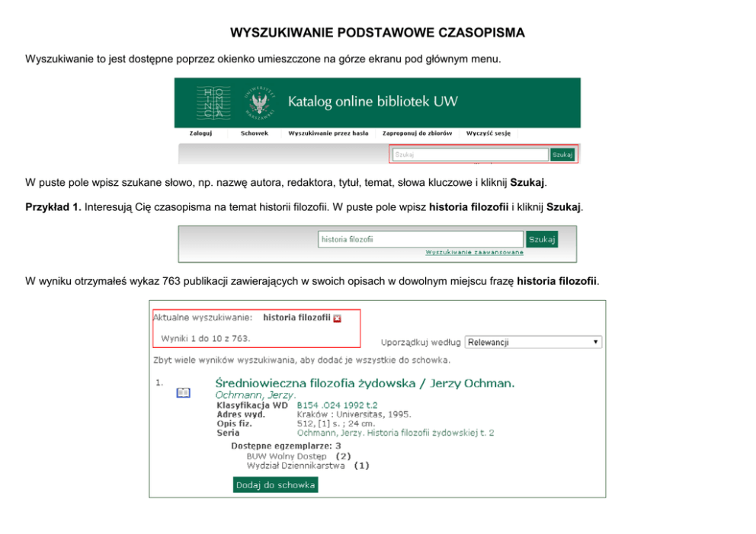Screen dimensions: 756x534
Task: Open the 'Średniowieczna filozofia żydowska' title link
Action: coord(365,382)
